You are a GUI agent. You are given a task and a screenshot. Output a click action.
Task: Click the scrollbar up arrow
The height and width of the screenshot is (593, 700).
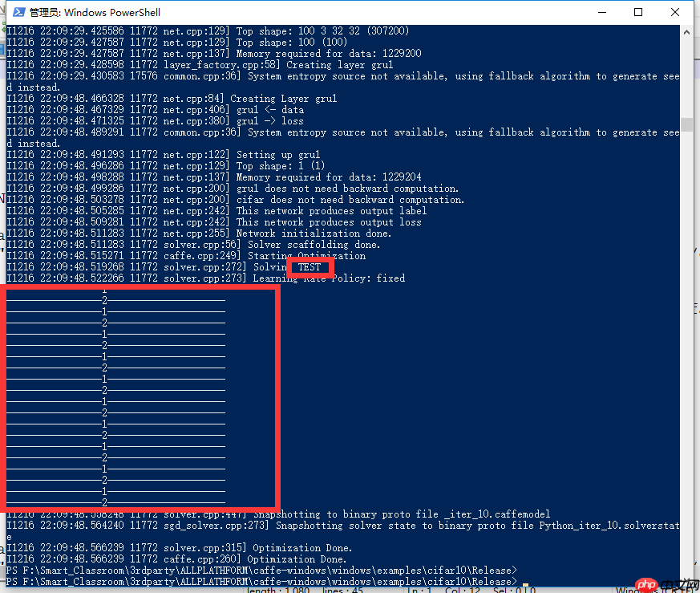(686, 32)
